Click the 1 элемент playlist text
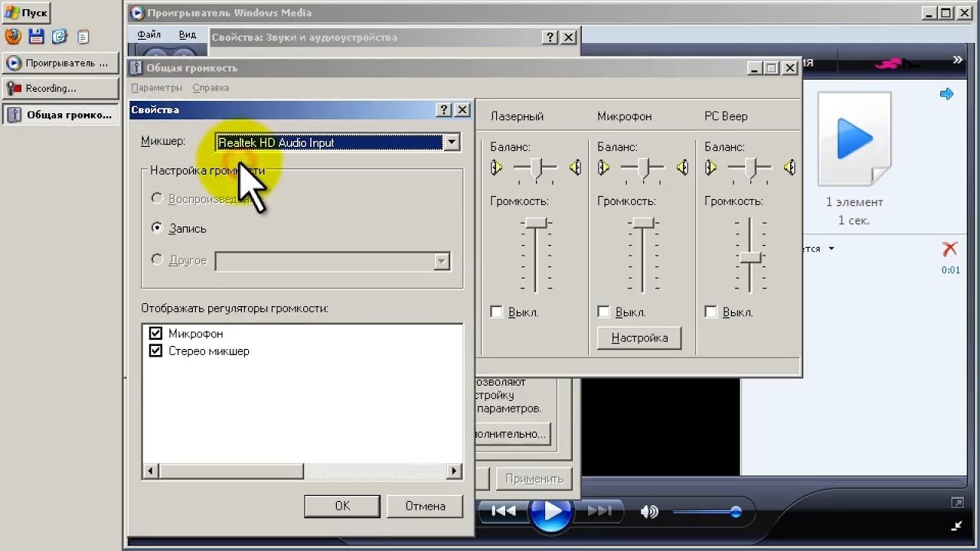This screenshot has width=980, height=551. point(854,202)
